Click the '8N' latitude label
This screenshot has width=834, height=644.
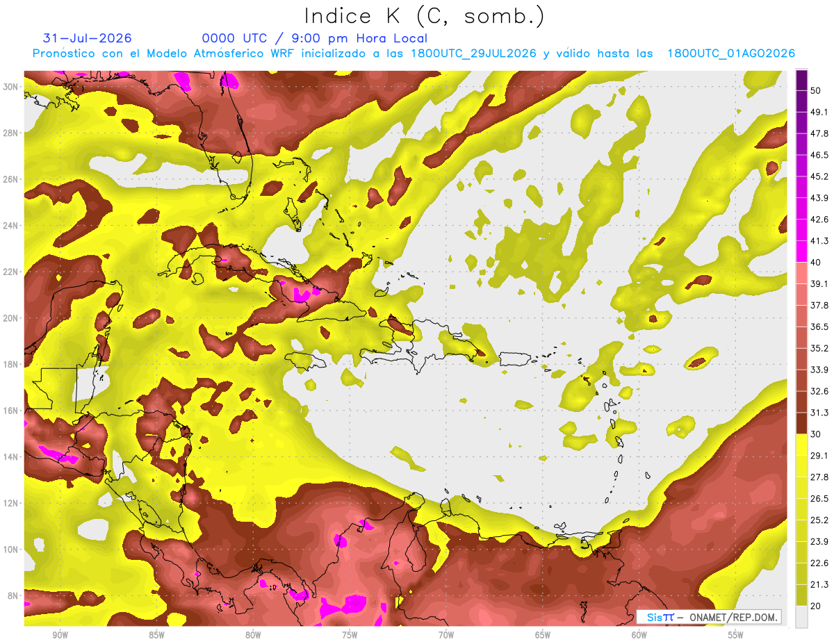[x=14, y=595]
